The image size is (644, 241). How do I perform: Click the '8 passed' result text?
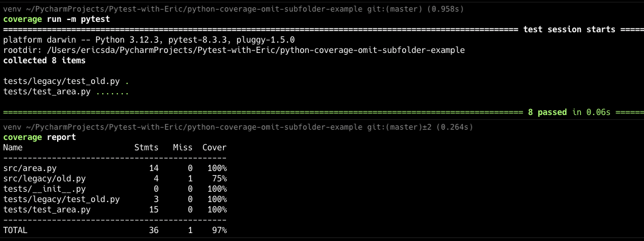click(x=547, y=112)
